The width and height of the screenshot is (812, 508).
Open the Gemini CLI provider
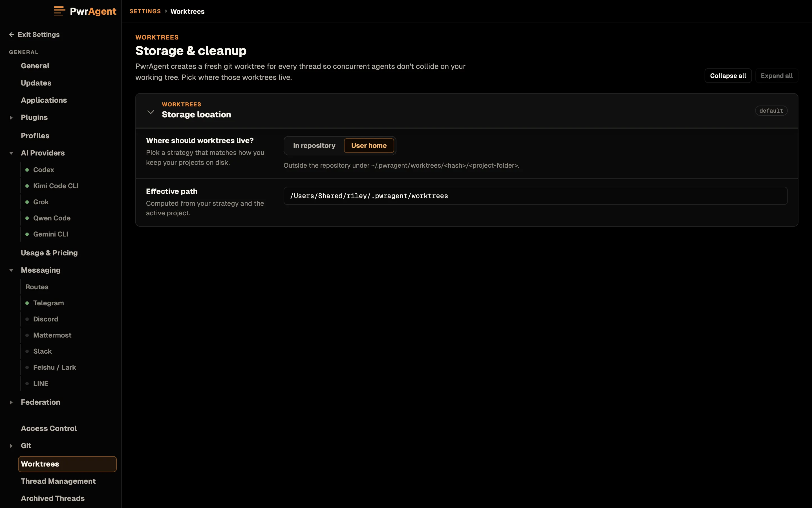tap(50, 235)
